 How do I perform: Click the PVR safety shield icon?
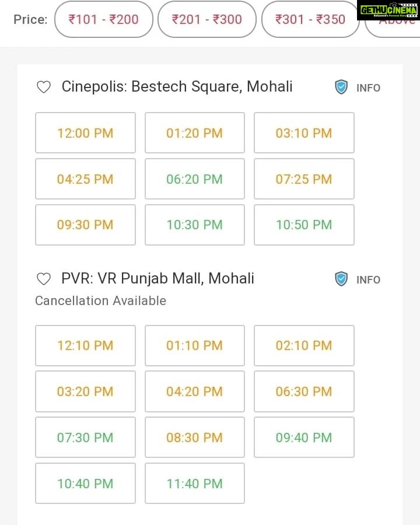point(341,279)
